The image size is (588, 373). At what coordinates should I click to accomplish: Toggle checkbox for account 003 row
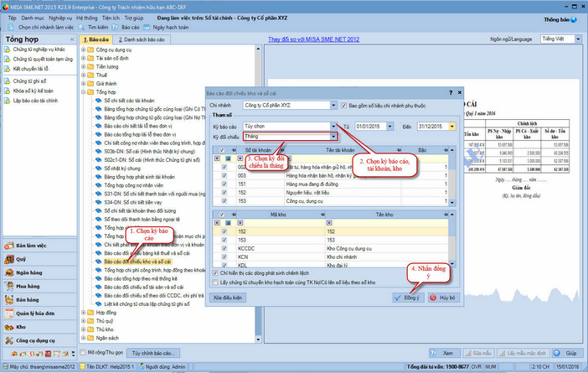pos(224,176)
